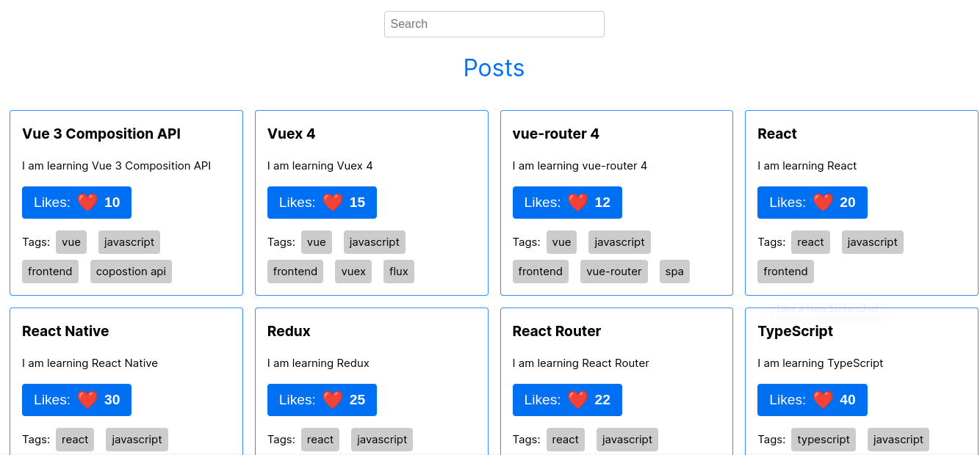Select the 'copostion api' tag
The image size is (980, 455).
click(131, 272)
